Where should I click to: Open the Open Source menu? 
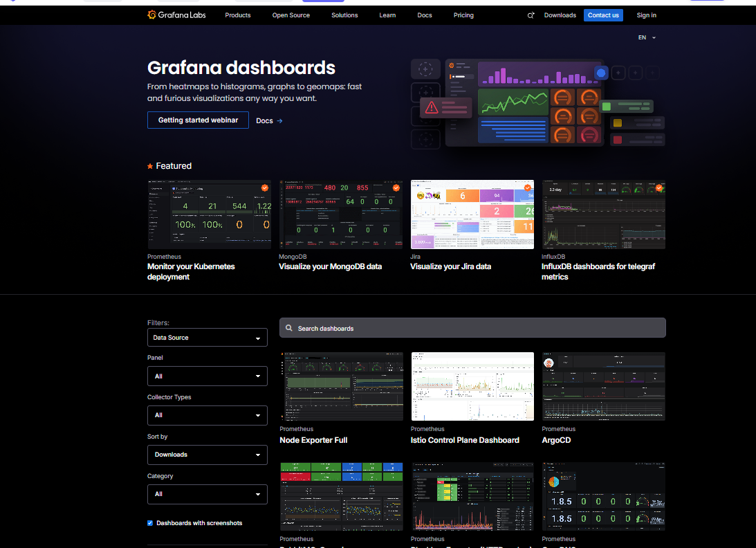tap(291, 15)
